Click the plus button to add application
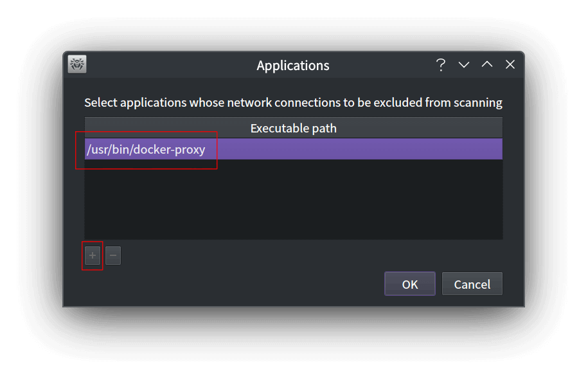 pos(93,255)
